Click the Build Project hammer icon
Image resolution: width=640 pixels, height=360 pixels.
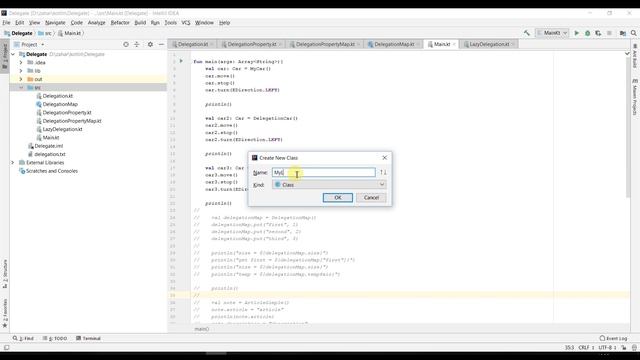527,33
